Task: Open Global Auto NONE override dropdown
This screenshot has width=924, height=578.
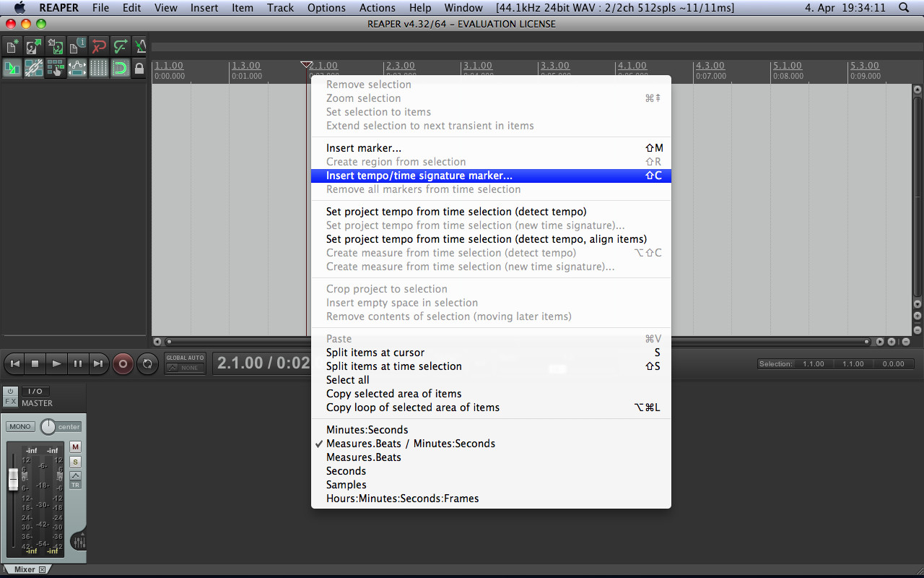Action: 186,368
